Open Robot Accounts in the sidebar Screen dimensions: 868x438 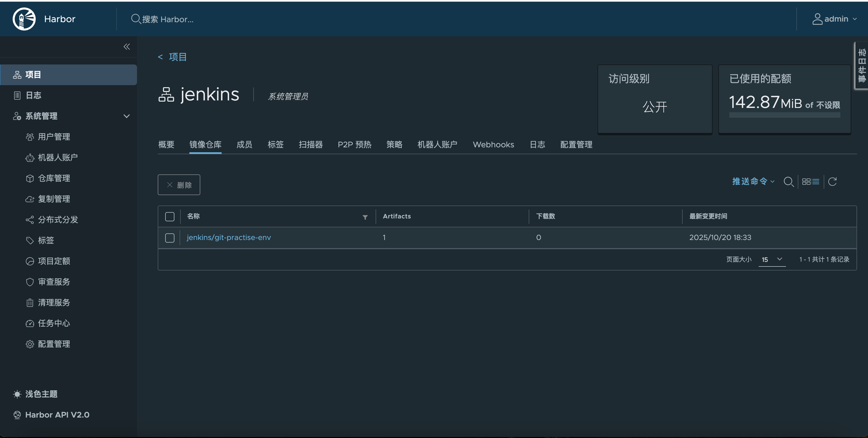[57, 157]
